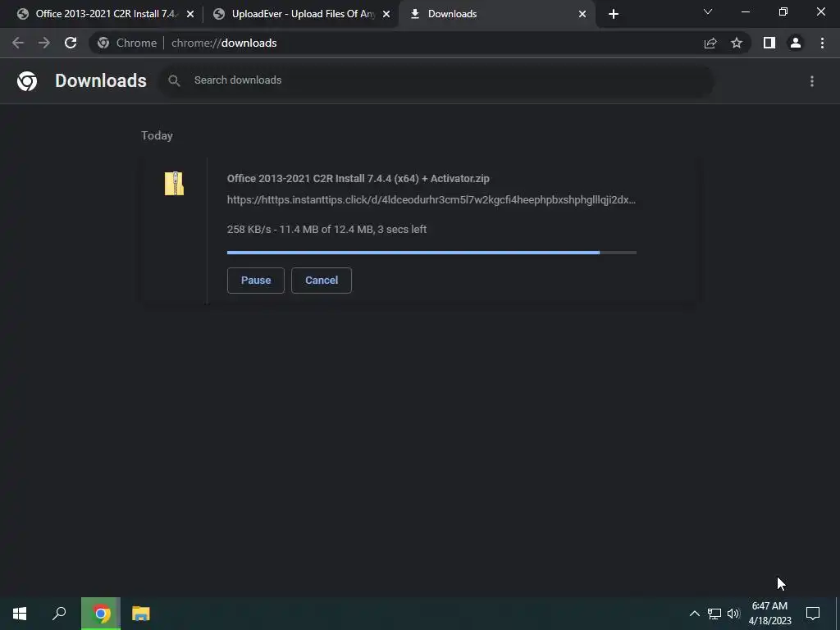
Task: Open the tab search dropdown arrow
Action: (x=708, y=11)
